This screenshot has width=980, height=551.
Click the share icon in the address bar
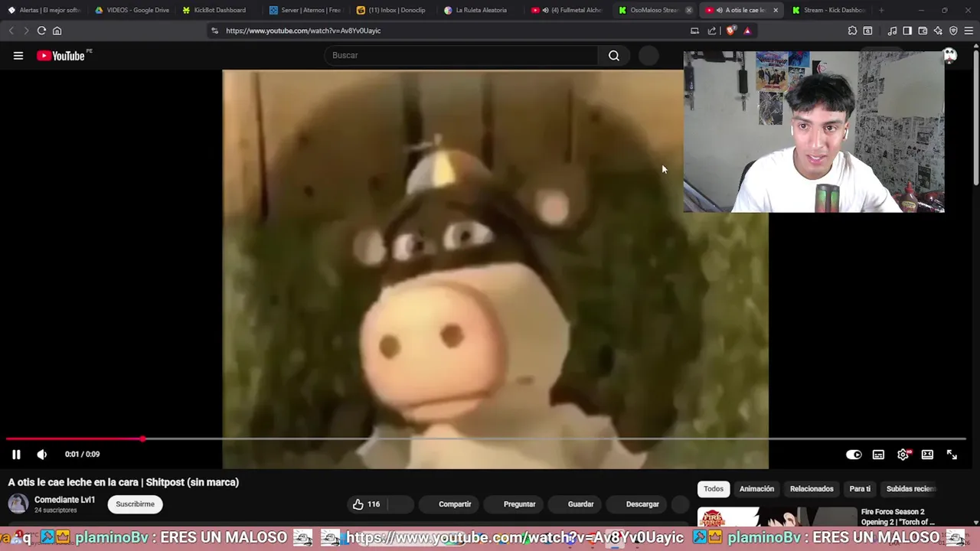click(x=712, y=31)
